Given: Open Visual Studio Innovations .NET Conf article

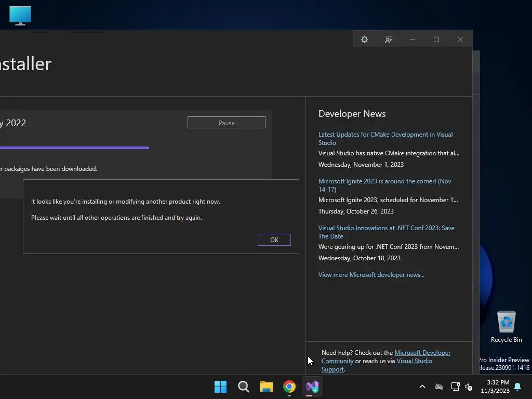Looking at the screenshot, I should pyautogui.click(x=386, y=232).
